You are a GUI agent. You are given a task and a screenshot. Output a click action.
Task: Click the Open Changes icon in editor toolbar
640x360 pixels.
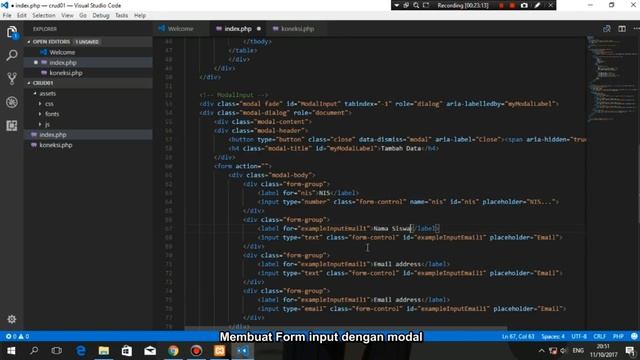pyautogui.click(x=607, y=29)
